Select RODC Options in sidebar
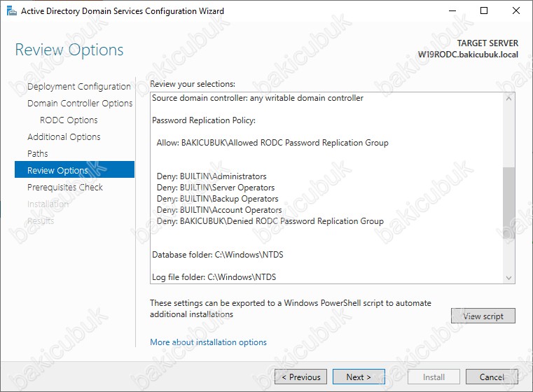533x392 pixels. click(x=69, y=120)
